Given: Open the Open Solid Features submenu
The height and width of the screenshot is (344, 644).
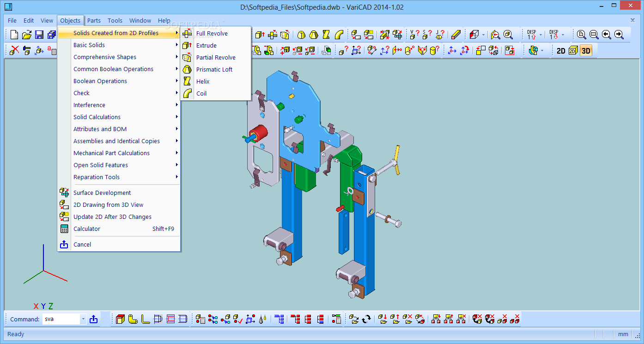Looking at the screenshot, I should [x=119, y=165].
